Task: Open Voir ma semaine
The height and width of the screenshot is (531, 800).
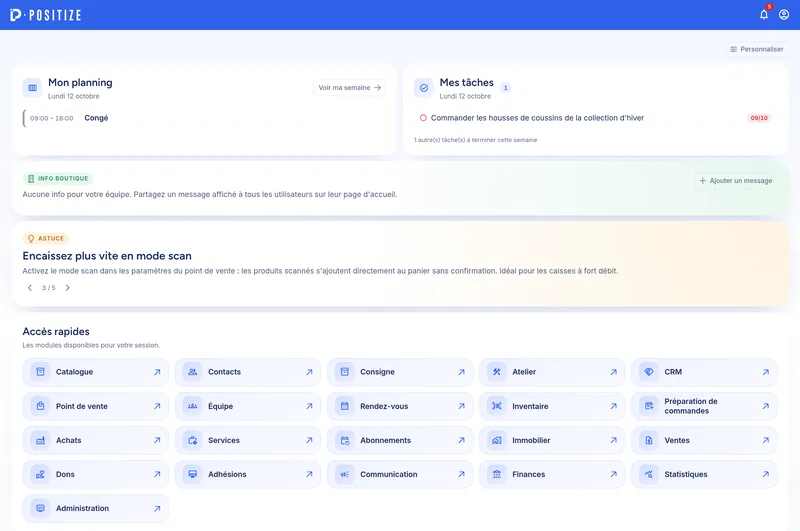Action: tap(349, 88)
